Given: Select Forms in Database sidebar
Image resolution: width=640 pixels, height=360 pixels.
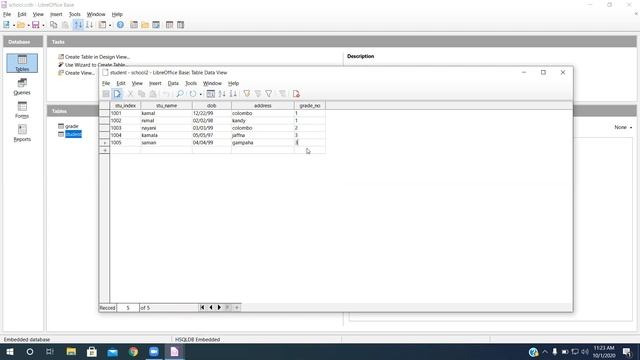Looking at the screenshot, I should (x=22, y=110).
